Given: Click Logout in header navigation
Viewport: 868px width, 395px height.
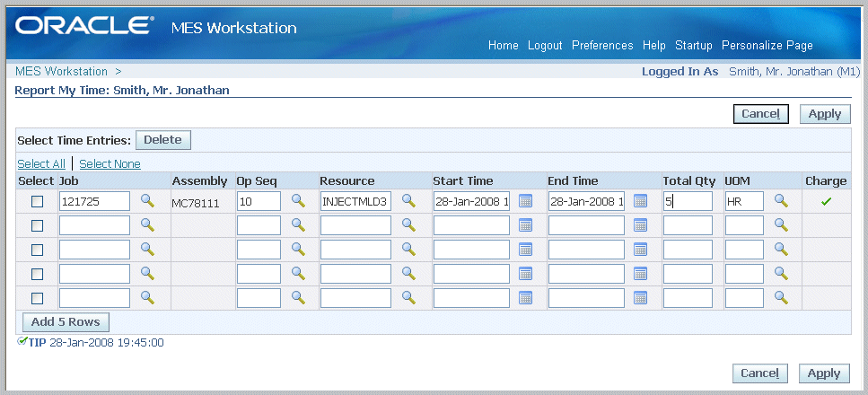Looking at the screenshot, I should (545, 46).
